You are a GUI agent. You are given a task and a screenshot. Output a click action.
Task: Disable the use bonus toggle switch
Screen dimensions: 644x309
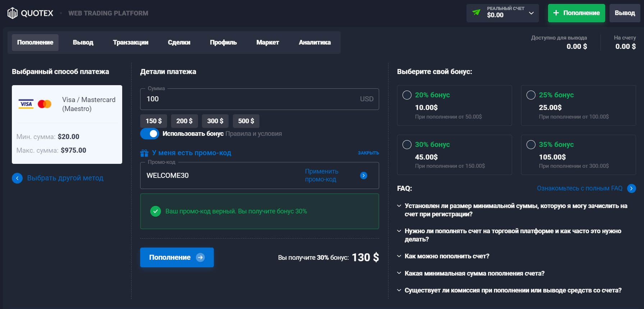coord(149,134)
